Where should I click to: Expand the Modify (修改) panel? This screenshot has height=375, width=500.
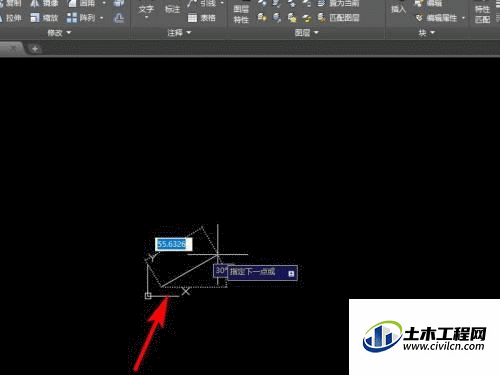point(59,33)
